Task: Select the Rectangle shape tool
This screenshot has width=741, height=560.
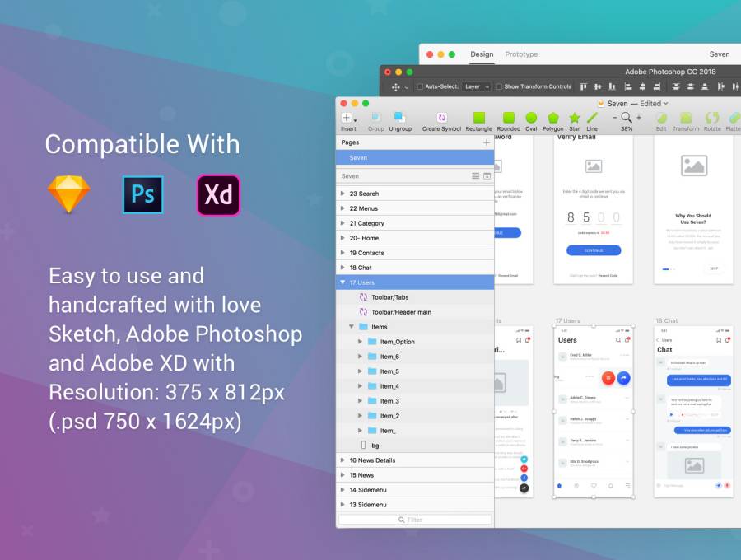Action: coord(478,119)
